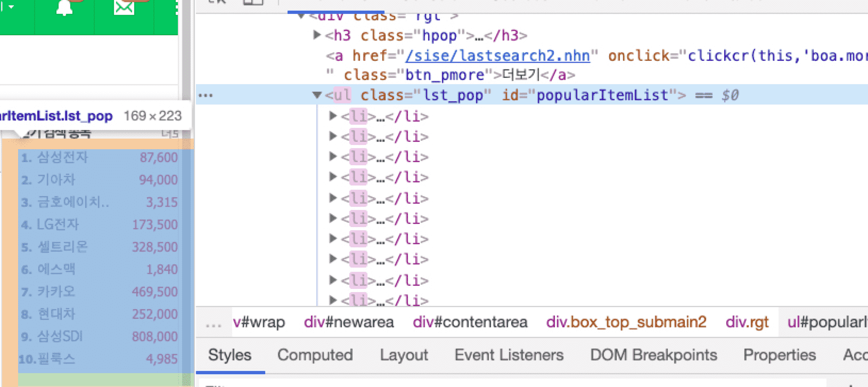868x387 pixels.
Task: Open the 현대차 stock link
Action: click(56, 314)
